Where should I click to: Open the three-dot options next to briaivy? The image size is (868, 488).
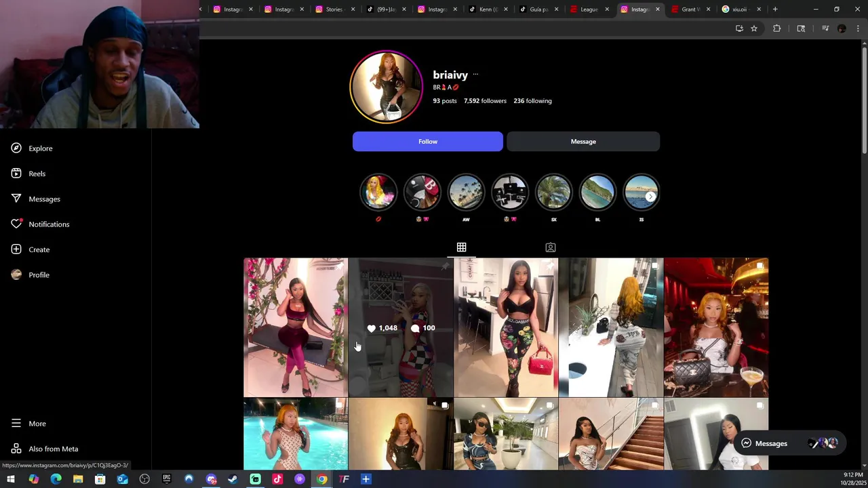tap(475, 75)
